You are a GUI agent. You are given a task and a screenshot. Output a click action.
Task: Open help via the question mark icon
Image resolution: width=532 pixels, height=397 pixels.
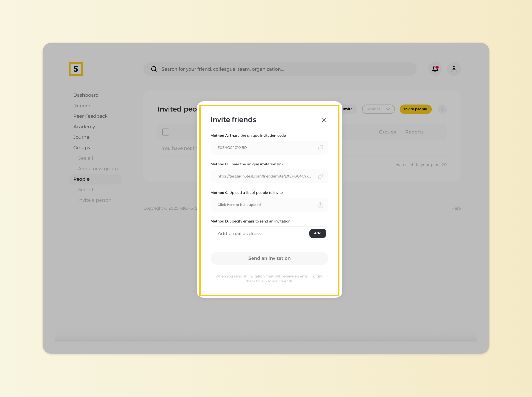[x=442, y=109]
